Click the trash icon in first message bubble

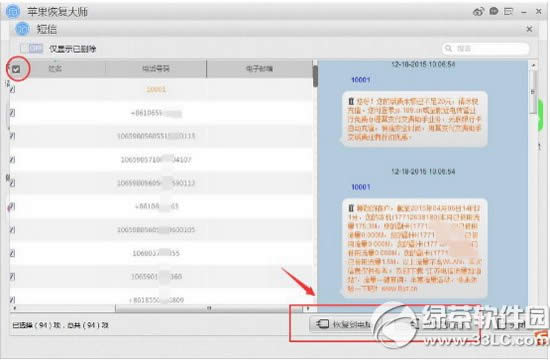(x=351, y=101)
